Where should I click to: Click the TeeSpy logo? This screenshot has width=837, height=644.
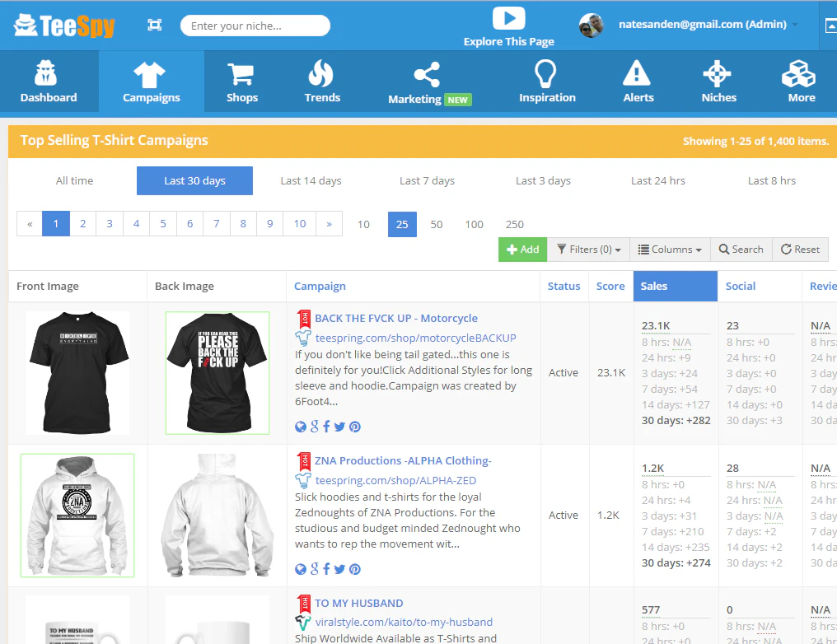[63, 25]
